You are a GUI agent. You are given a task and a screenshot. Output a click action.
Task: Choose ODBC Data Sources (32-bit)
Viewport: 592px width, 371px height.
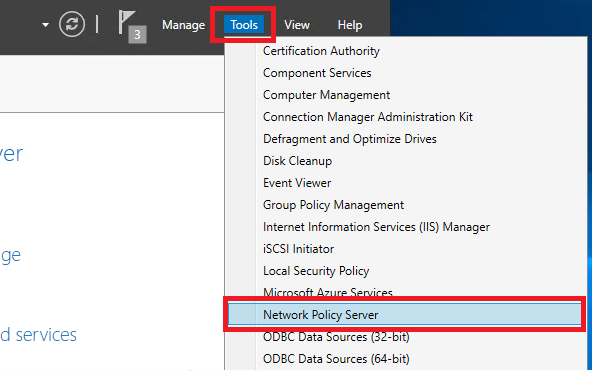[336, 337]
